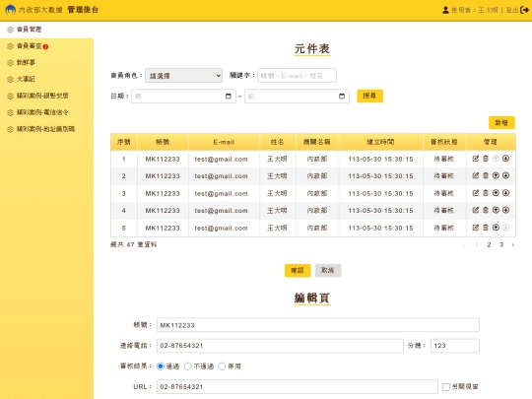The height and width of the screenshot is (399, 532).
Task: Move row 3 up with arrow icon
Action: point(496,193)
